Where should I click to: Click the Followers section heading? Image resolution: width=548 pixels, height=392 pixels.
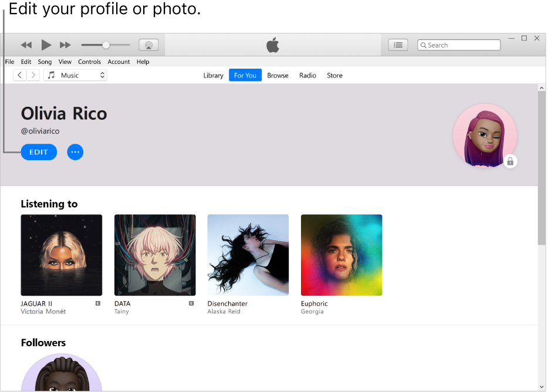click(43, 343)
